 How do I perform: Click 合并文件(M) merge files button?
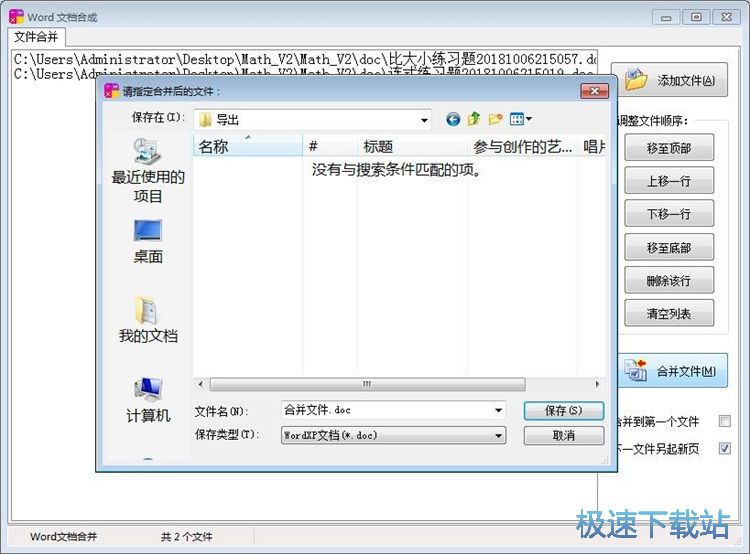click(x=673, y=371)
